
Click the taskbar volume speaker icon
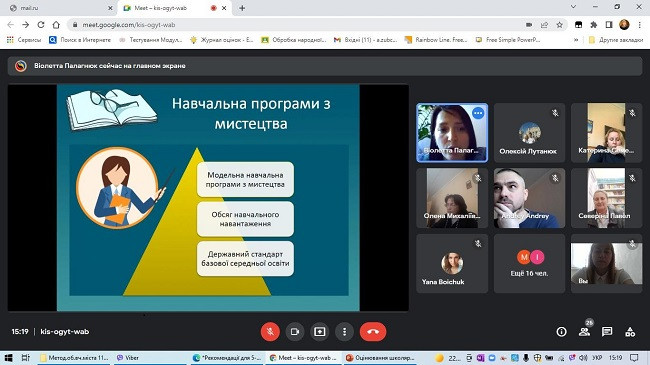(x=583, y=358)
